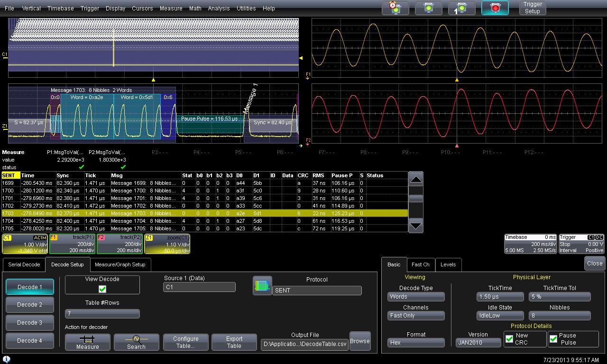Image resolution: width=607 pixels, height=364 pixels.
Task: Open the Decode Type dropdown set to Words
Action: pos(416,297)
